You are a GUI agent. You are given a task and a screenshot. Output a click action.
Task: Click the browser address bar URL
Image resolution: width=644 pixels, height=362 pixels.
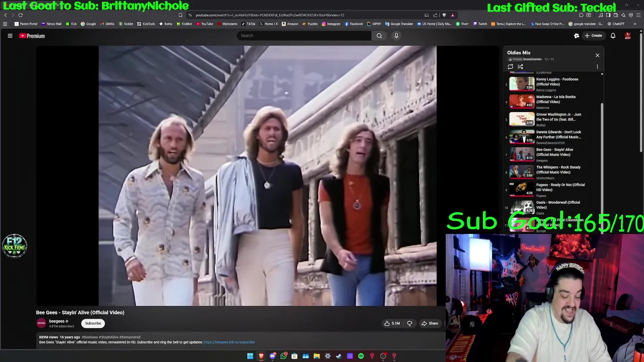point(270,15)
